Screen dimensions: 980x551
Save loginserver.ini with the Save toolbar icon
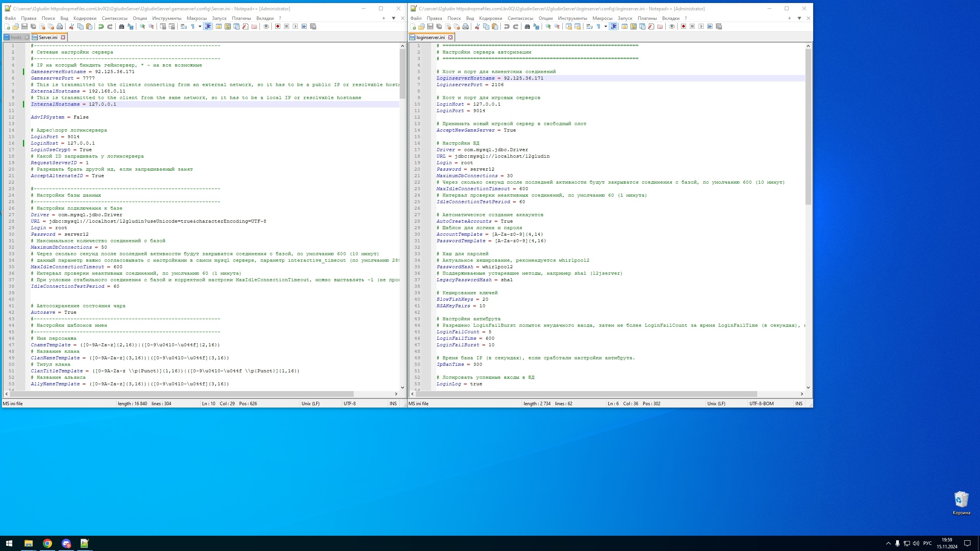click(x=430, y=26)
